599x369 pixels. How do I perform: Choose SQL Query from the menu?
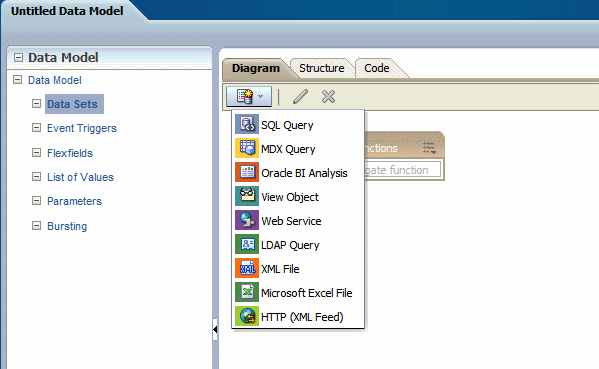click(298, 125)
